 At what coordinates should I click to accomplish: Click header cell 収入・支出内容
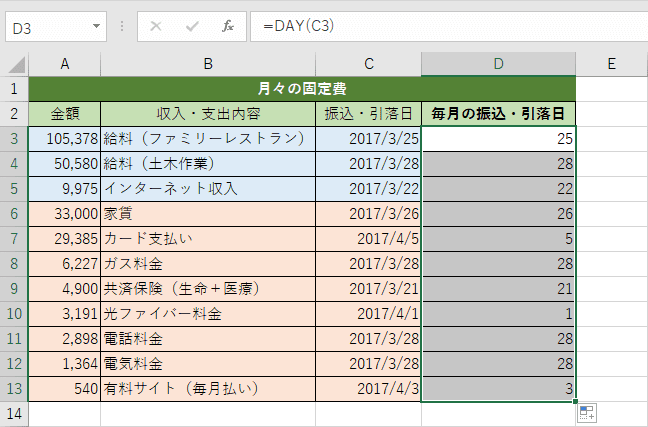(208, 114)
